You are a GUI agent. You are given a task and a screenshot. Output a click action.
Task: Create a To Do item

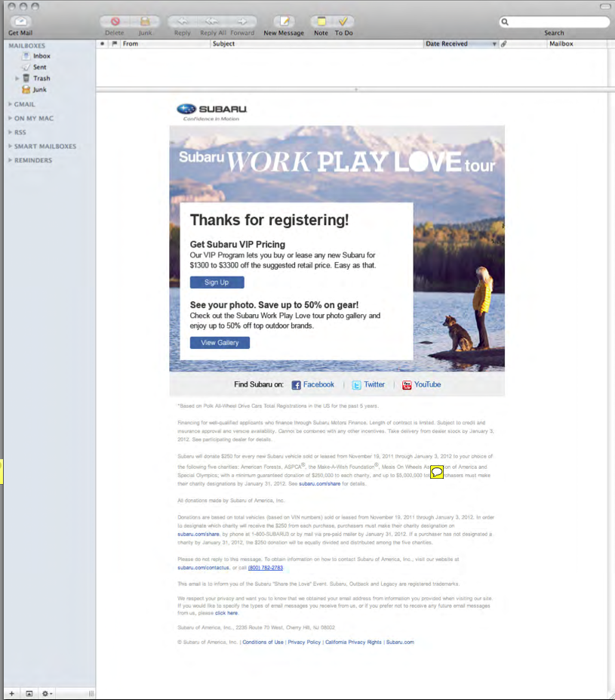tap(343, 21)
